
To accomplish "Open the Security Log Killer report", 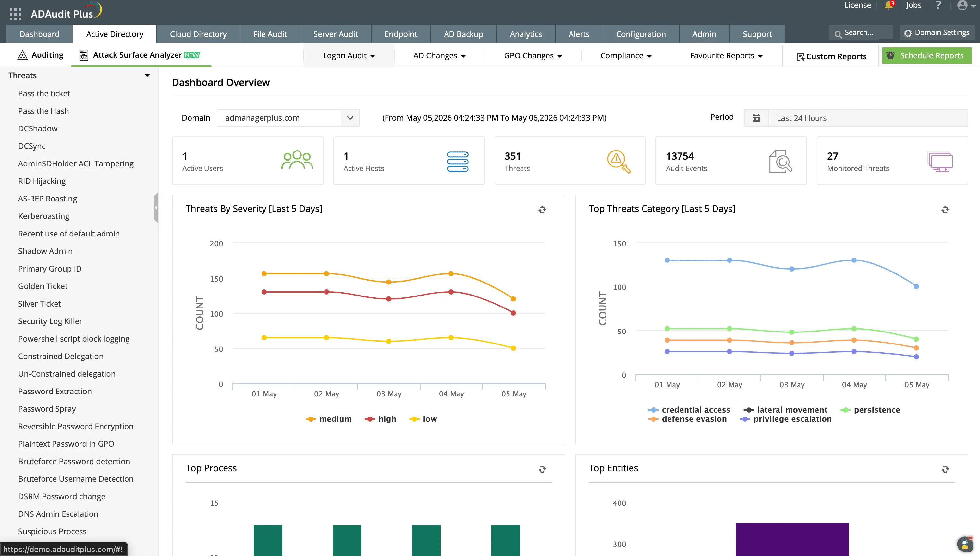I will (50, 321).
